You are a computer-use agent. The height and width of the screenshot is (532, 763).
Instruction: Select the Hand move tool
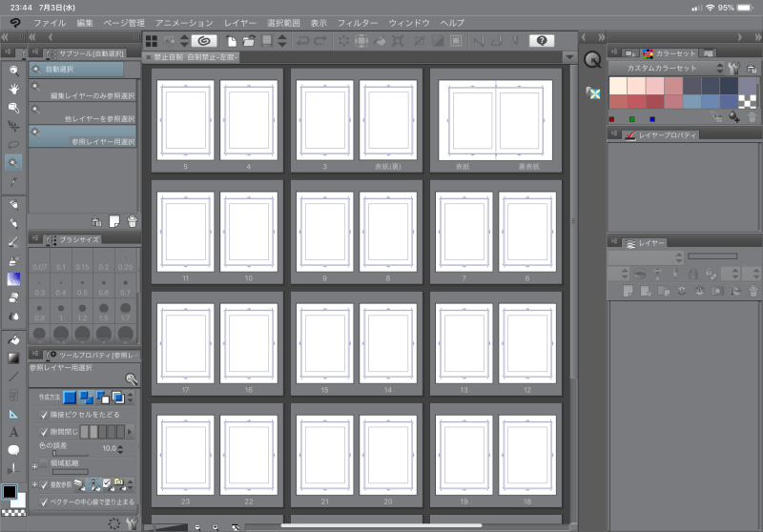pyautogui.click(x=13, y=89)
